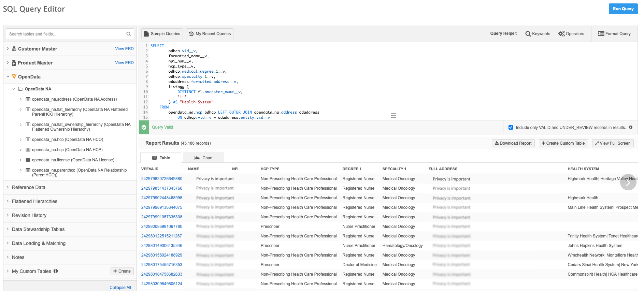Open My Recent Queries
The width and height of the screenshot is (644, 291).
(210, 34)
